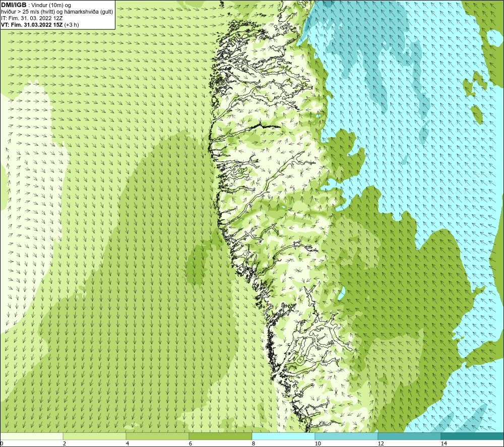Click the '(+3 h)' forecast offset text
The height and width of the screenshot is (447, 504).
pos(72,24)
